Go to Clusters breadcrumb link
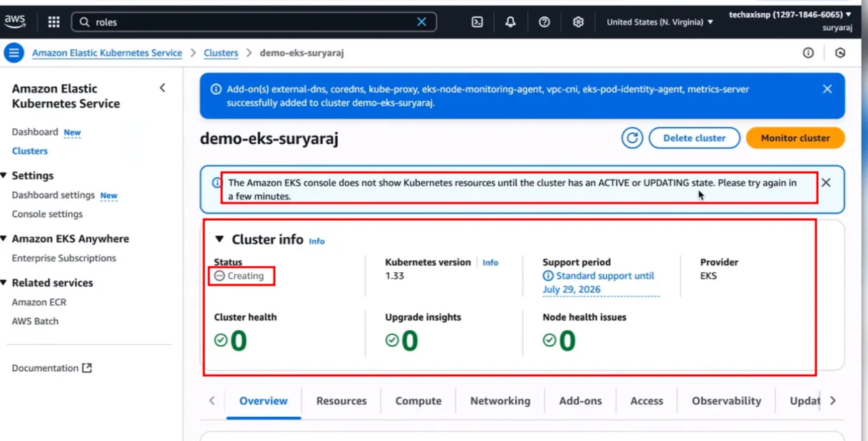Image resolution: width=868 pixels, height=441 pixels. tap(221, 53)
